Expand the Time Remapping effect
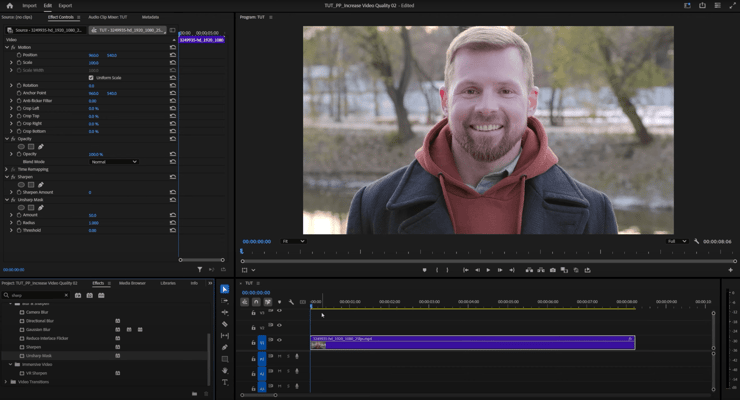This screenshot has width=740, height=400. pyautogui.click(x=7, y=169)
